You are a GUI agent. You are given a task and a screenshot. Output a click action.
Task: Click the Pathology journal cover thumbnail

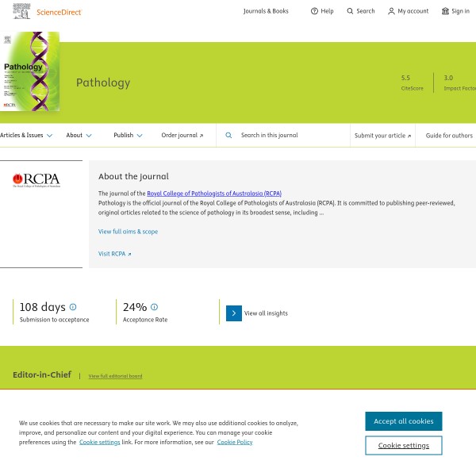click(x=30, y=71)
